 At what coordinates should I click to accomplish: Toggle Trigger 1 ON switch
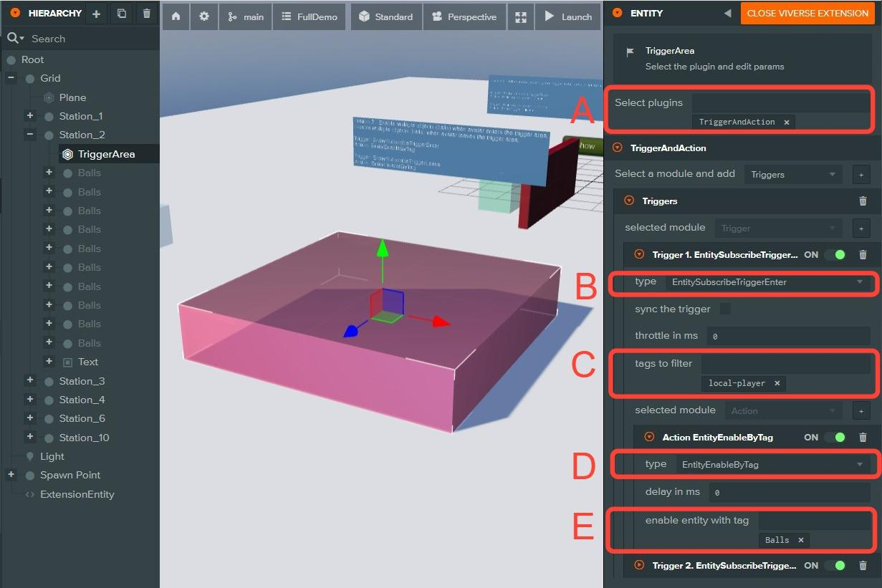[835, 255]
